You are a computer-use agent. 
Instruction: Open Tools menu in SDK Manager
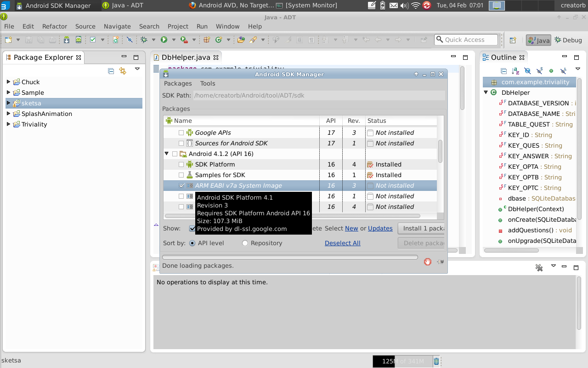(208, 83)
